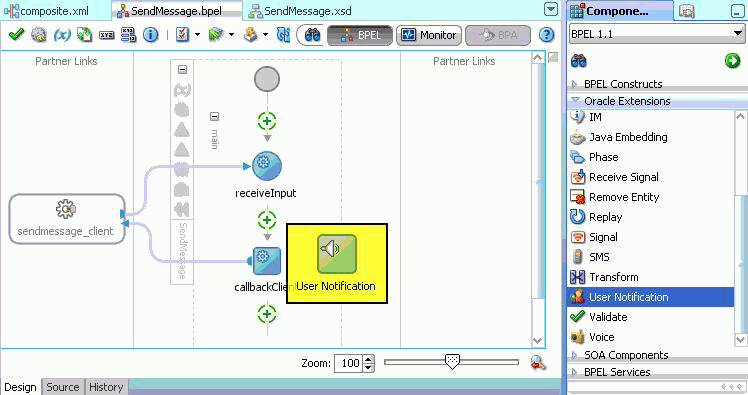Click add-activity plus below callbackClient
Screen dimensions: 748x395
267,314
